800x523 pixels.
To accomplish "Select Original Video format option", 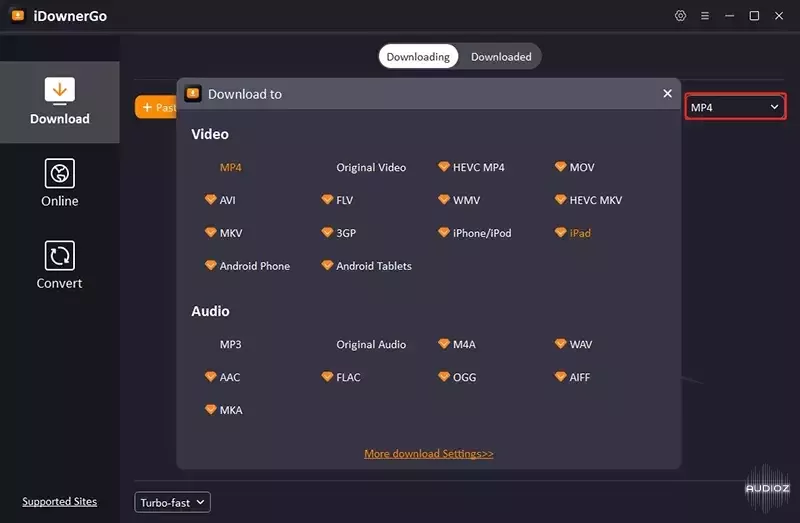I will 371,167.
